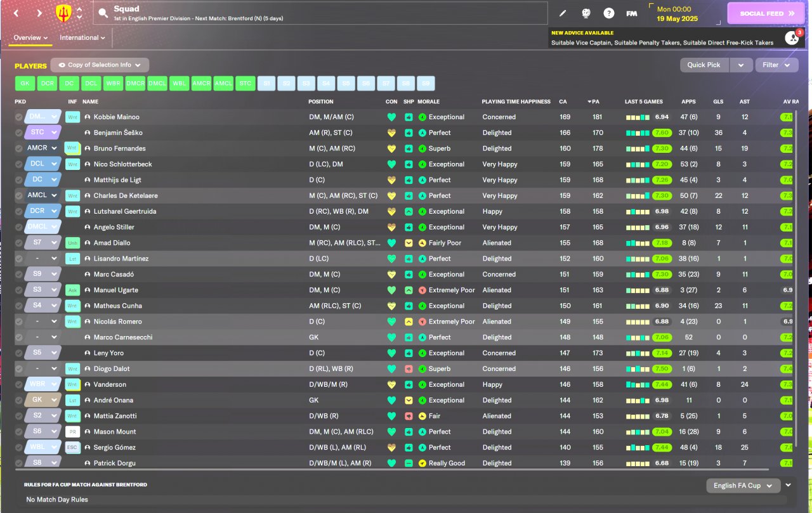The width and height of the screenshot is (812, 513).
Task: Open the red club badge menu
Action: coord(64,13)
